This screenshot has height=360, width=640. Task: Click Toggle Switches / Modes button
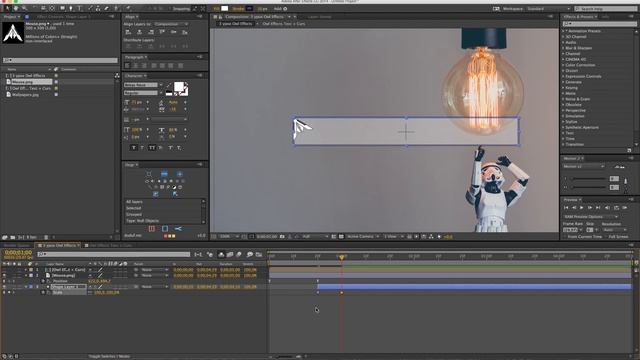coord(109,356)
